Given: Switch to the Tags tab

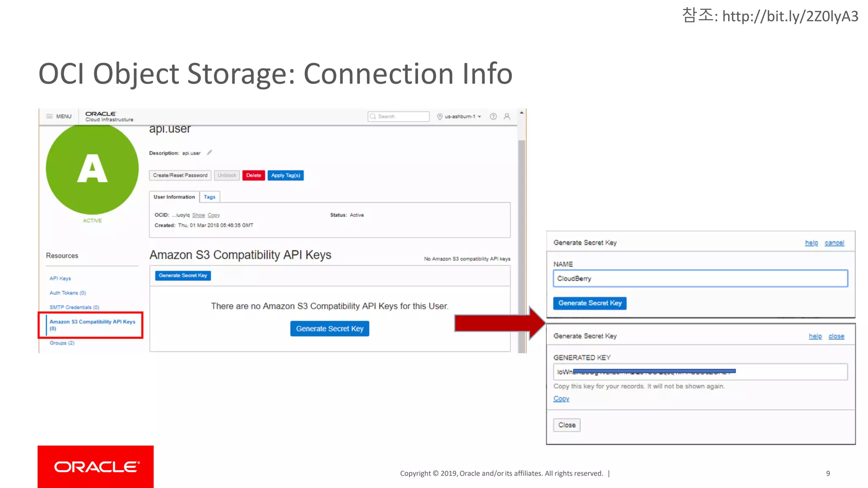Looking at the screenshot, I should 209,197.
